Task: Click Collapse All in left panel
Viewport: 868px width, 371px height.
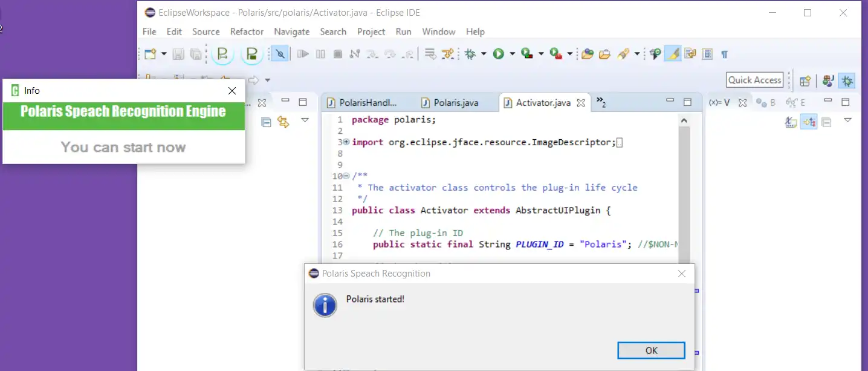Action: tap(265, 122)
